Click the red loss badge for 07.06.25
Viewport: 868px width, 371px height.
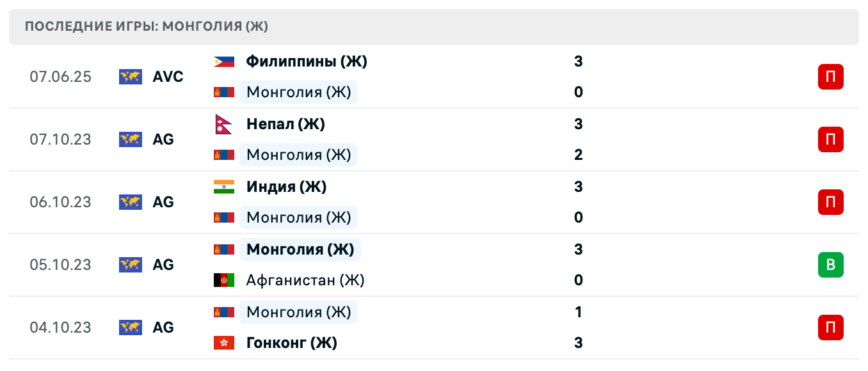pos(830,77)
